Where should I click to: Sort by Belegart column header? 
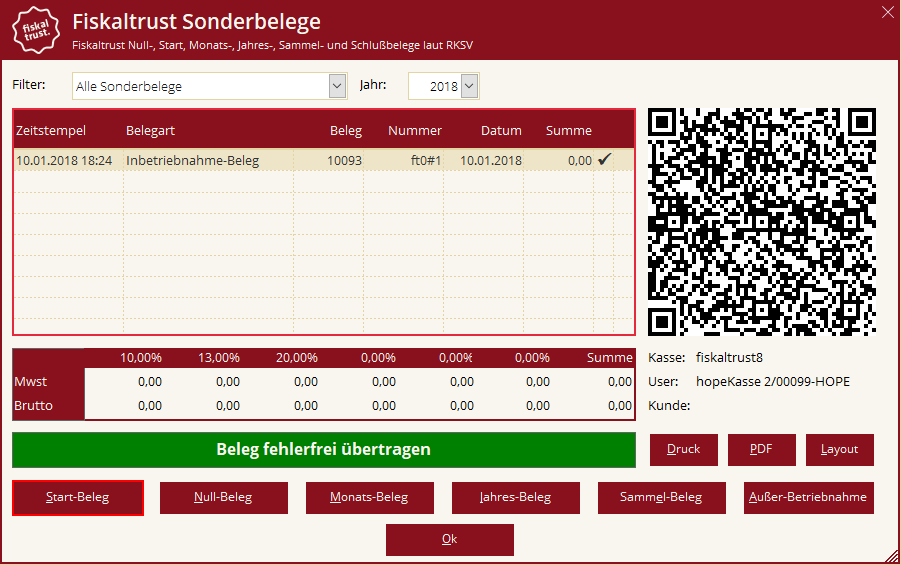coord(150,130)
